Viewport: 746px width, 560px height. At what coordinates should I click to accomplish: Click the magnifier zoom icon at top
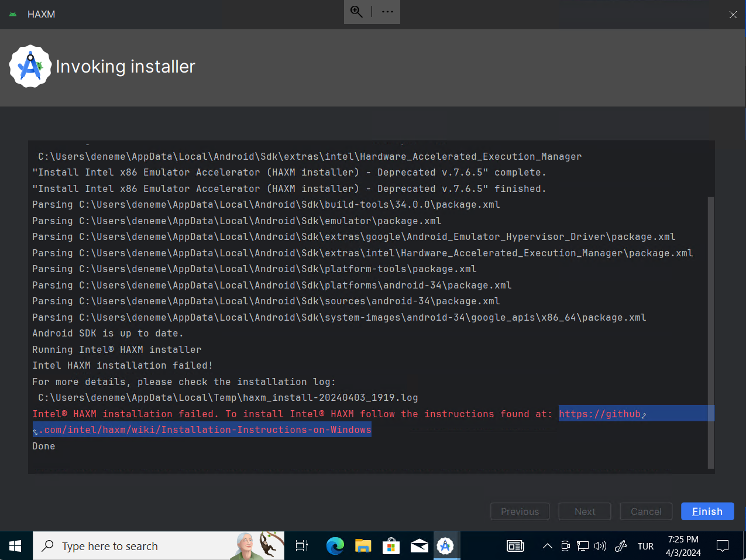(356, 12)
